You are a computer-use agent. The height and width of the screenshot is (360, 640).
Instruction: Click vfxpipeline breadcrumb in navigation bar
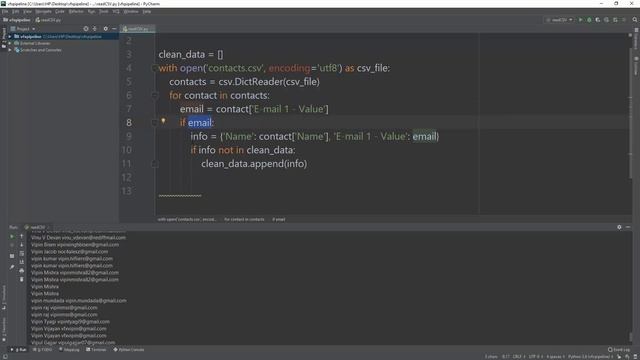coord(17,20)
